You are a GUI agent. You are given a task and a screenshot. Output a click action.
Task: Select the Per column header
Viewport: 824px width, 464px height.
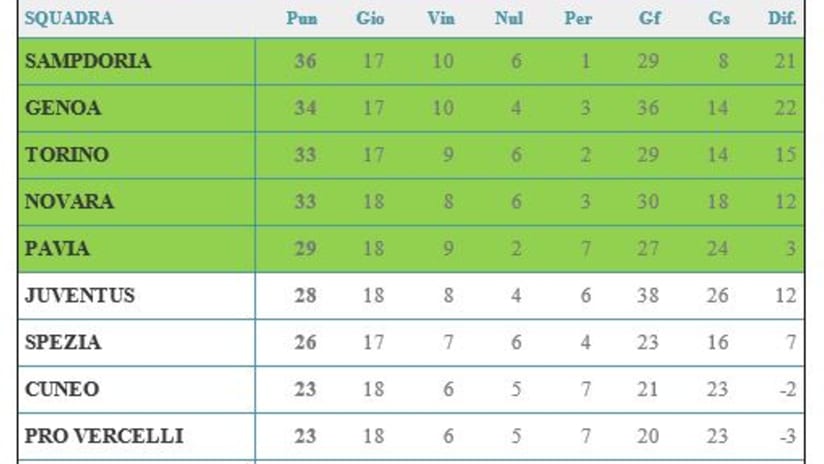(578, 19)
